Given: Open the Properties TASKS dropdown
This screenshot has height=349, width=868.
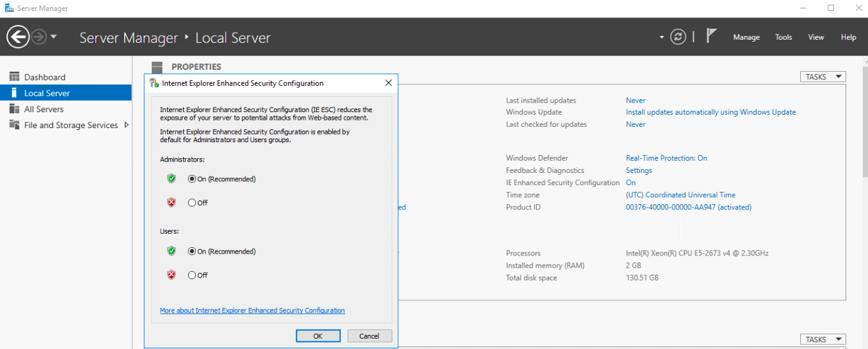Looking at the screenshot, I should [x=823, y=77].
